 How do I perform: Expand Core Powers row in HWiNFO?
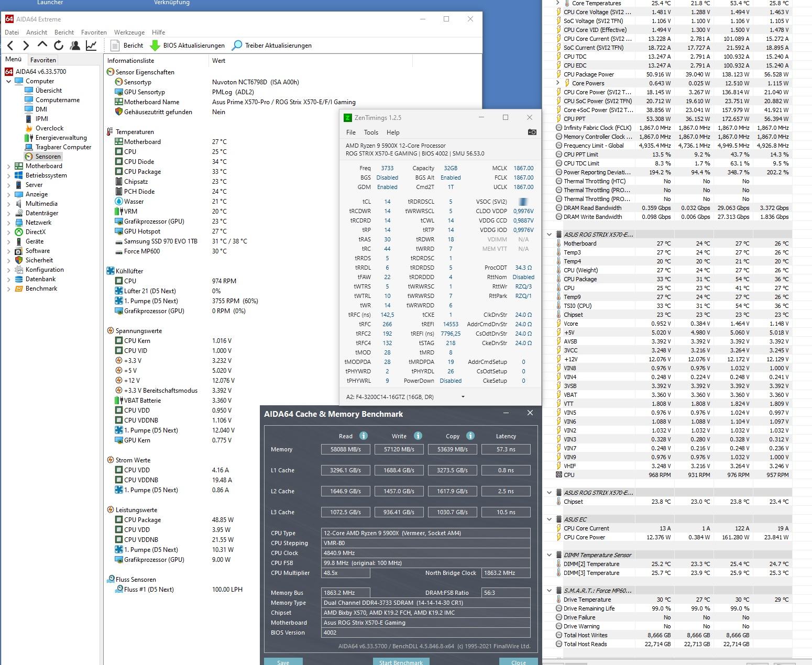click(x=558, y=83)
